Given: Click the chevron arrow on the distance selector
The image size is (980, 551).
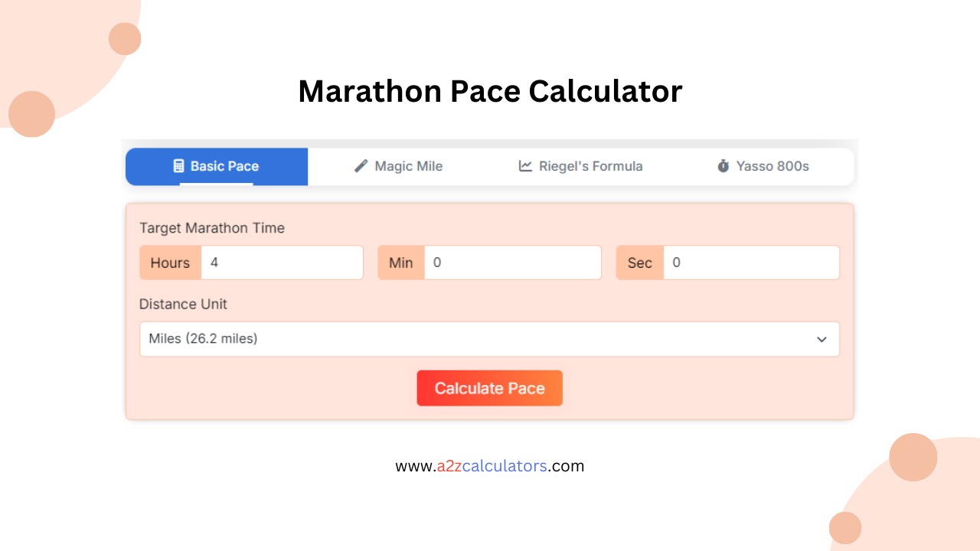Looking at the screenshot, I should pyautogui.click(x=822, y=339).
